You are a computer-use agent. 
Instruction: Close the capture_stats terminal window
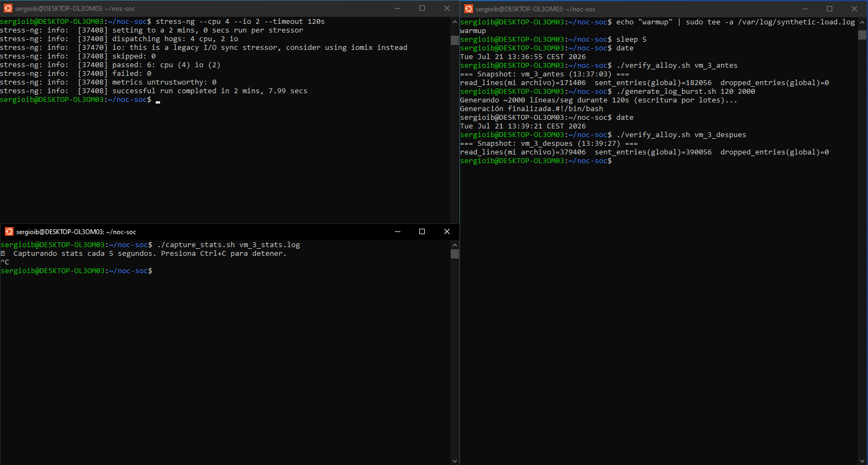pyautogui.click(x=447, y=231)
